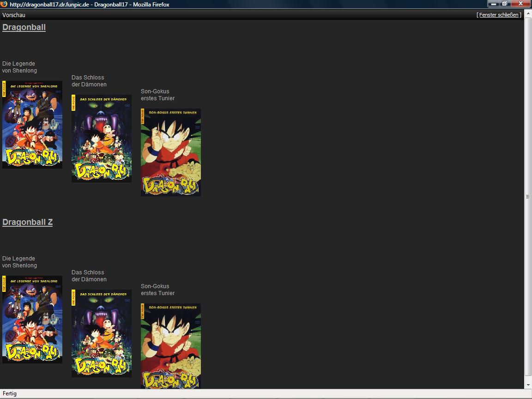Click the 'Fertig' status bar text
The image size is (532, 399).
tap(9, 393)
